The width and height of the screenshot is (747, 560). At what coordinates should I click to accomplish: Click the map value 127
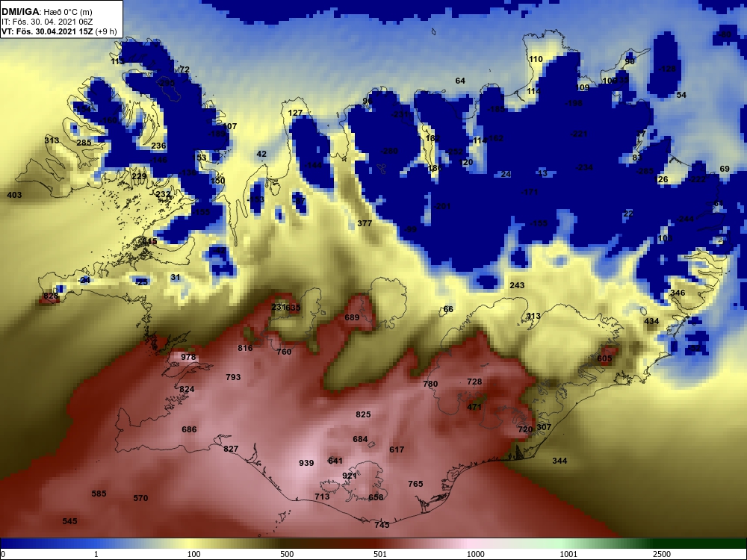point(295,113)
